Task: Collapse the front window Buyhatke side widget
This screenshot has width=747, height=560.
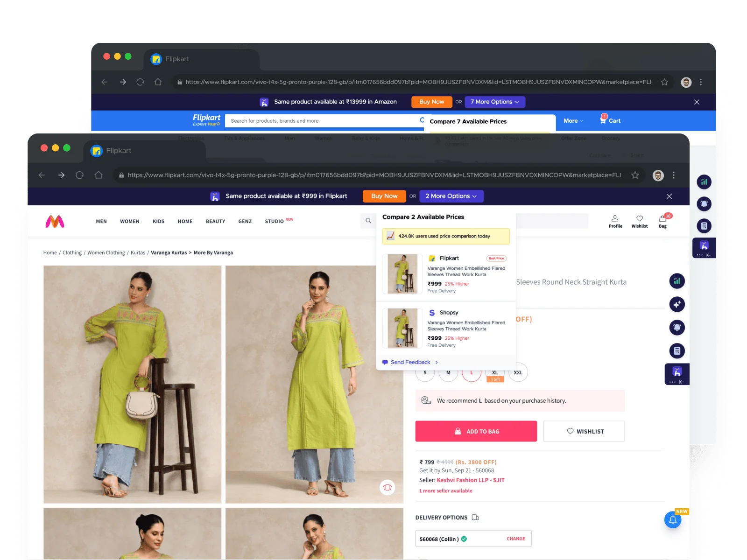Action: coord(682,382)
